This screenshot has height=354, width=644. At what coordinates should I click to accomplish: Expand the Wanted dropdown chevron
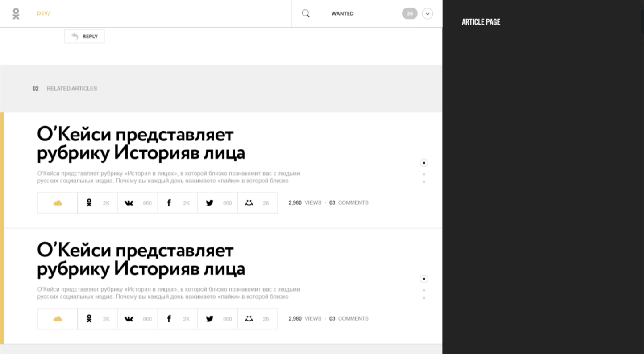(428, 14)
